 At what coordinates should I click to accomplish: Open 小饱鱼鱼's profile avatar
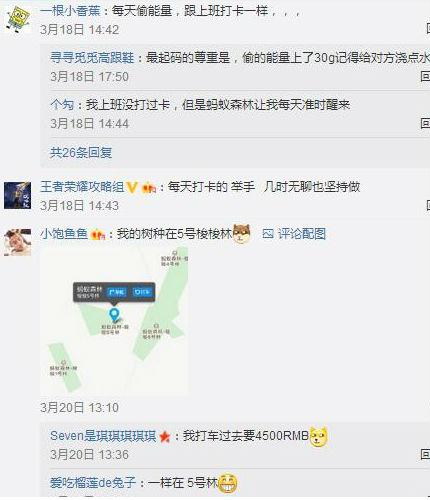tap(18, 242)
